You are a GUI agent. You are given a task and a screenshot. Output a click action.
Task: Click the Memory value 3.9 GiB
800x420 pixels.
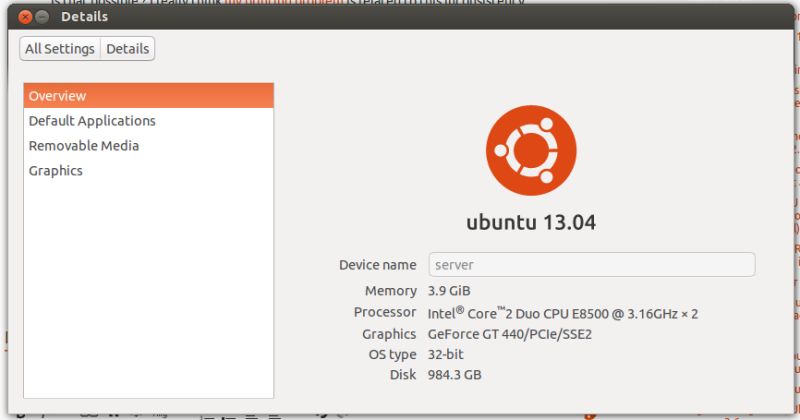449,291
